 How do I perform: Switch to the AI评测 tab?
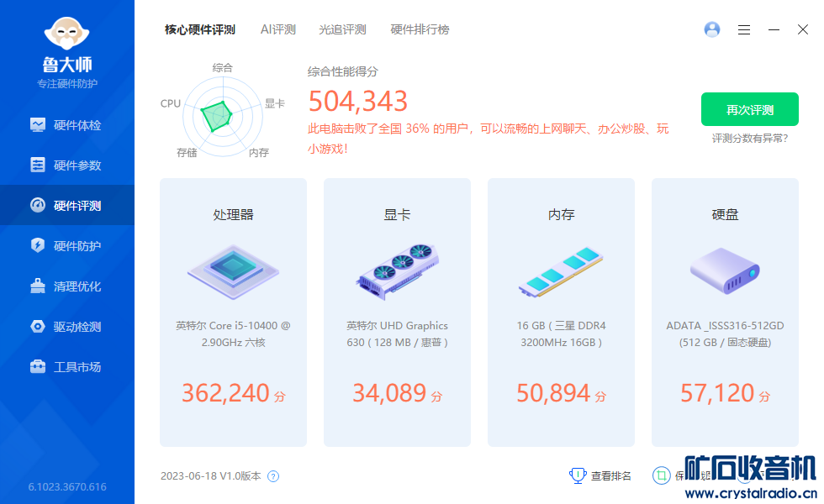tap(278, 29)
